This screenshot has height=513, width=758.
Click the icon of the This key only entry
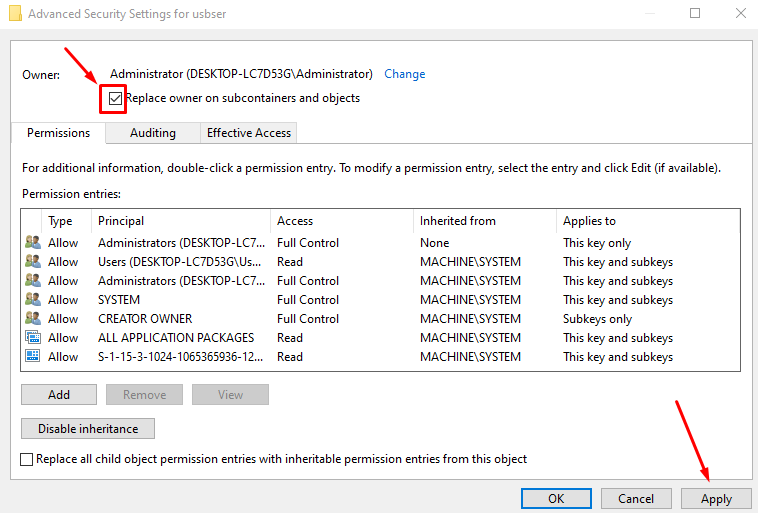[32, 243]
